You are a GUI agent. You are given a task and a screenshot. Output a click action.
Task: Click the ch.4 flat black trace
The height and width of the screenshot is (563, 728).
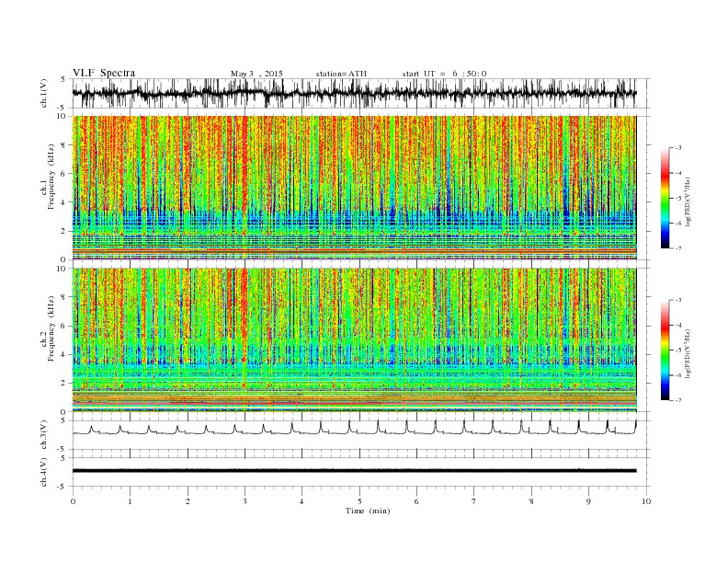point(354,471)
